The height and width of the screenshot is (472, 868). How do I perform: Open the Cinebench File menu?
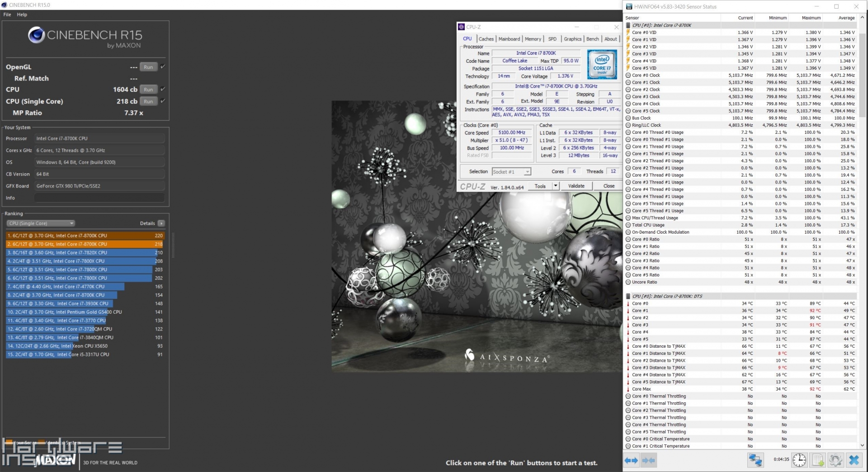pos(7,14)
